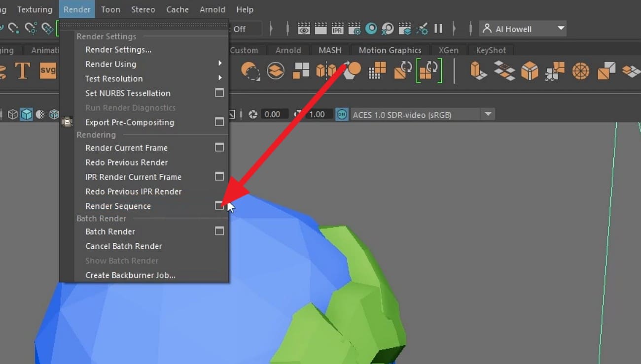The height and width of the screenshot is (364, 641).
Task: Toggle the wireframe cube display icon
Action: tap(12, 114)
